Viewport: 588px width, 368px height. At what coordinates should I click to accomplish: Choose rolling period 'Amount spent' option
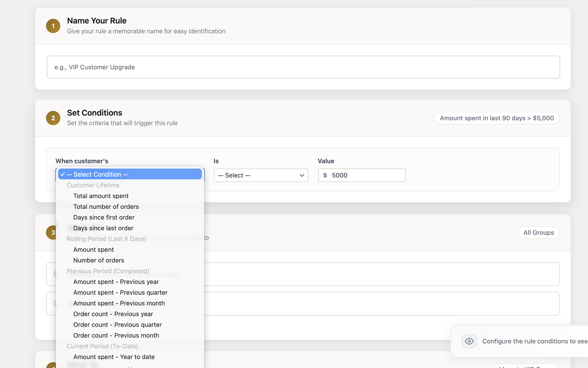(93, 250)
